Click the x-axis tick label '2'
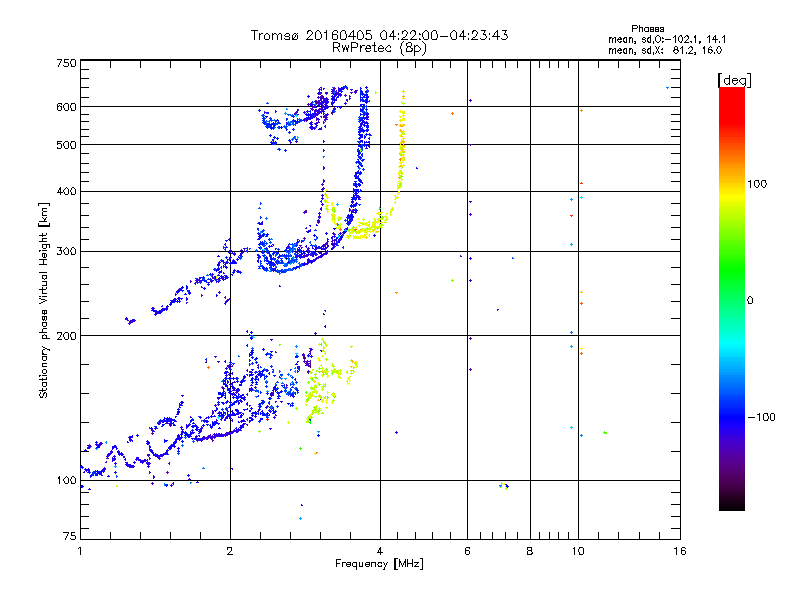800x600 pixels. pyautogui.click(x=230, y=551)
